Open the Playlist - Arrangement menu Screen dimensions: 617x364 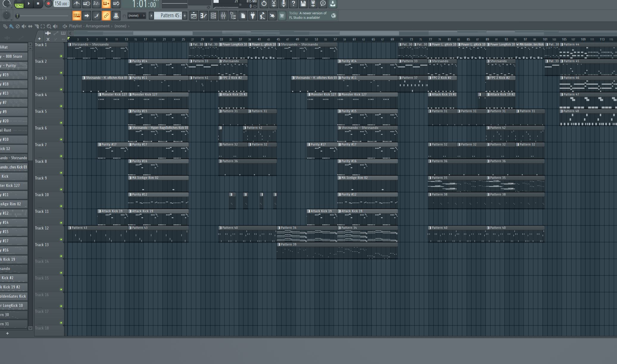coord(88,26)
